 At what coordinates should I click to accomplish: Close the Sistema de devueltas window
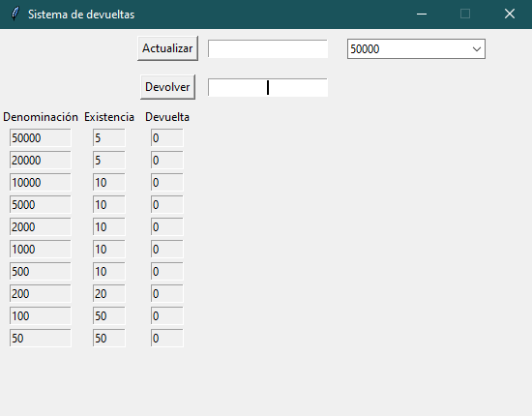coord(510,14)
